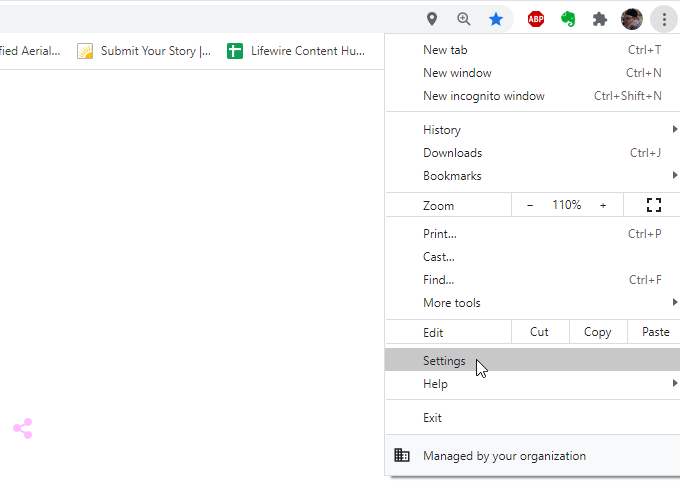The image size is (680, 482).
Task: Click the profile avatar picture
Action: pos(631,19)
